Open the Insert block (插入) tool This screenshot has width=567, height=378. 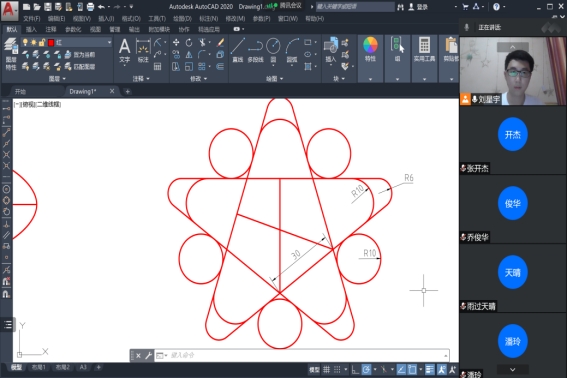tap(331, 50)
